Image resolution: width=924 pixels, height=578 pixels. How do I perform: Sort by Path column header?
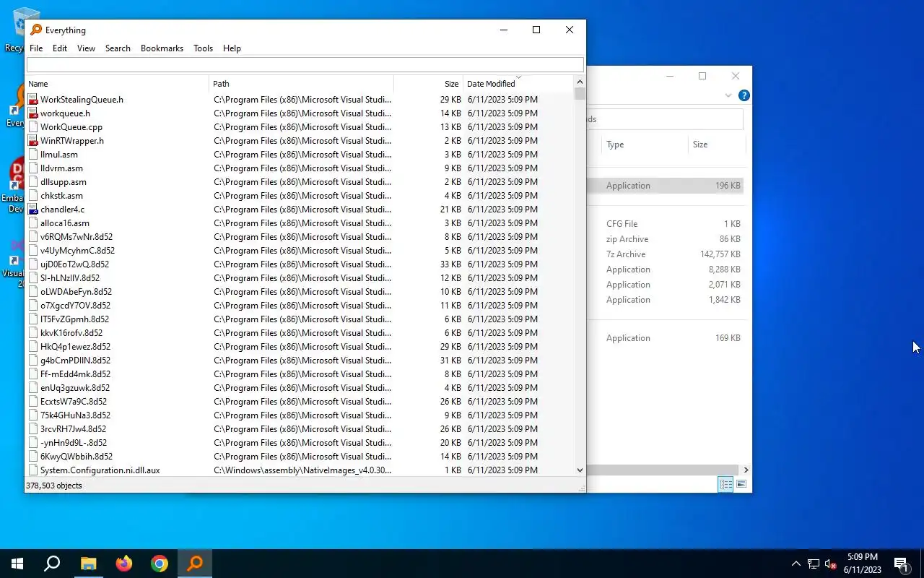[301, 84]
